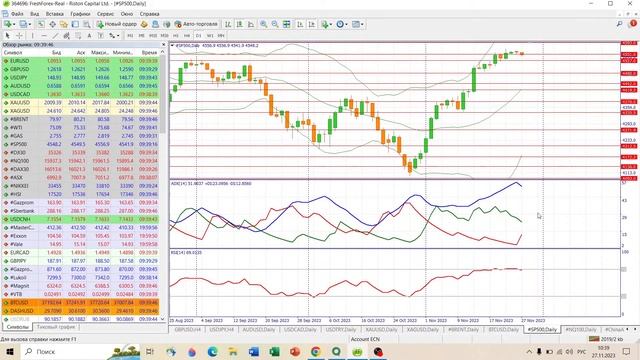Screen dimensions: 640x360
Task: Open a new chart via toolbar icon
Action: click(x=8, y=24)
